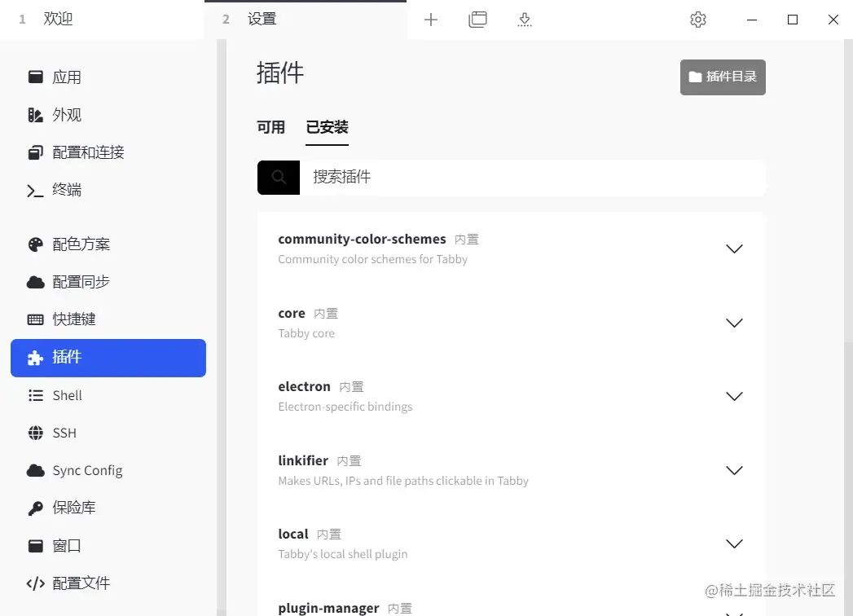Click the magnifier search icon

[x=279, y=178]
